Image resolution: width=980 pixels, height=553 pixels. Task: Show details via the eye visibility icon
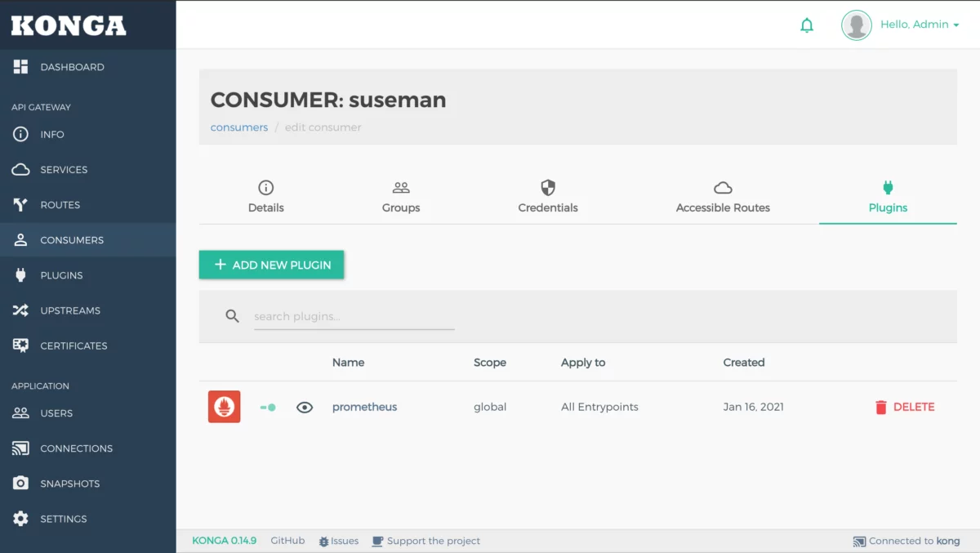[305, 406]
